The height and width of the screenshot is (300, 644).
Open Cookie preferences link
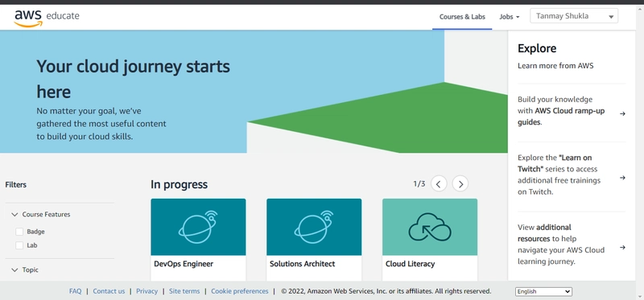(239, 291)
